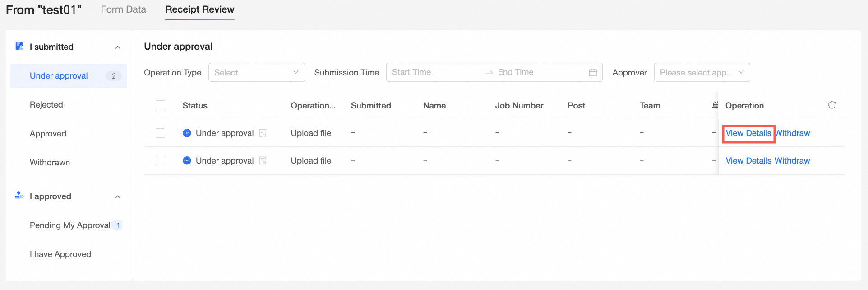Toggle the select-all header checkbox

(x=160, y=106)
